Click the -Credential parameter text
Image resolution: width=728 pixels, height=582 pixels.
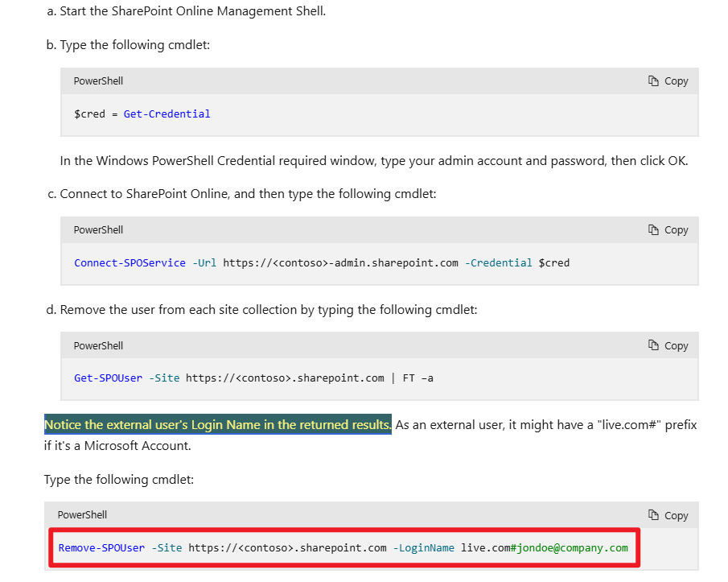498,263
